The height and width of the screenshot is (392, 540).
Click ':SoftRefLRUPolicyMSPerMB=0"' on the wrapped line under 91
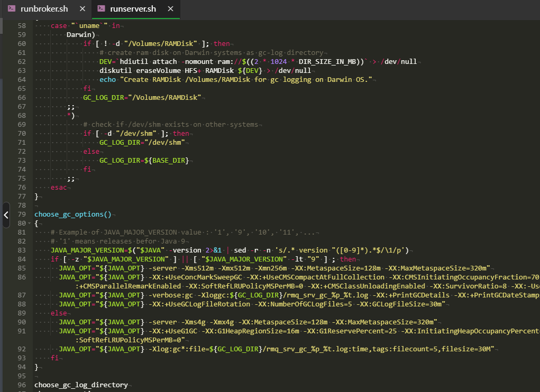(130, 340)
